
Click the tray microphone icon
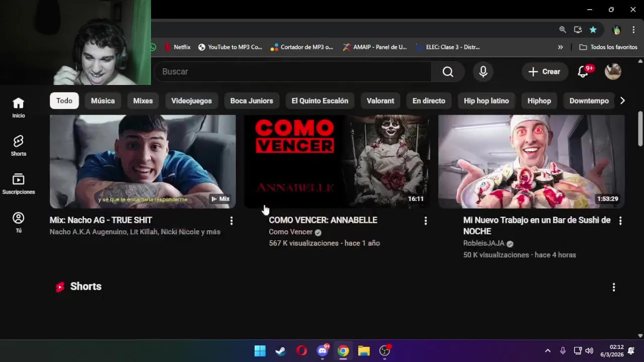(x=563, y=351)
